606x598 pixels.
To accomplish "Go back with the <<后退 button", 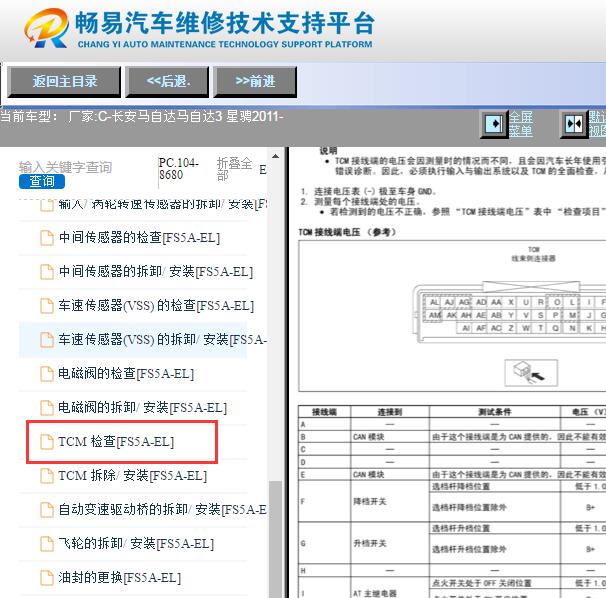I will pyautogui.click(x=167, y=81).
